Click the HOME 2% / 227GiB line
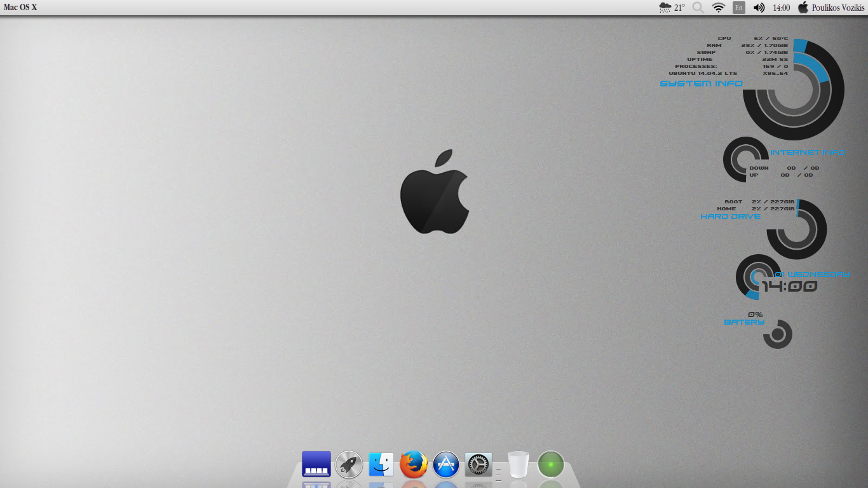 (x=756, y=208)
